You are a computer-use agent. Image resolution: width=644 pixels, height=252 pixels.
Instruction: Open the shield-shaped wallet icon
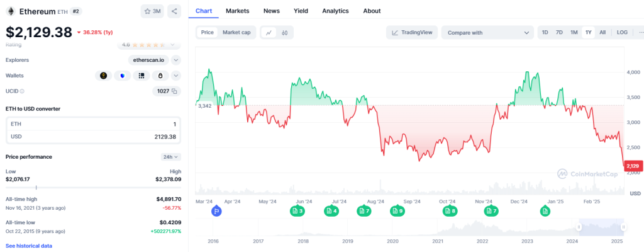[122, 76]
